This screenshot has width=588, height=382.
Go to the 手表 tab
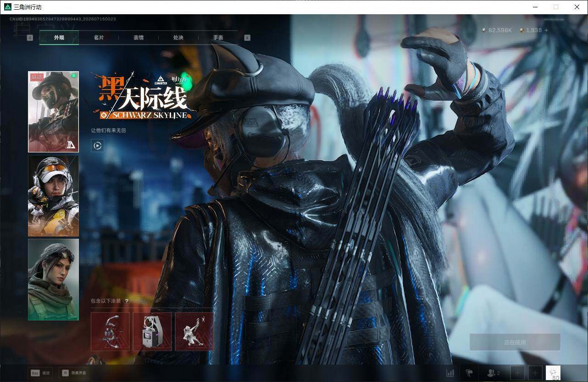(218, 38)
